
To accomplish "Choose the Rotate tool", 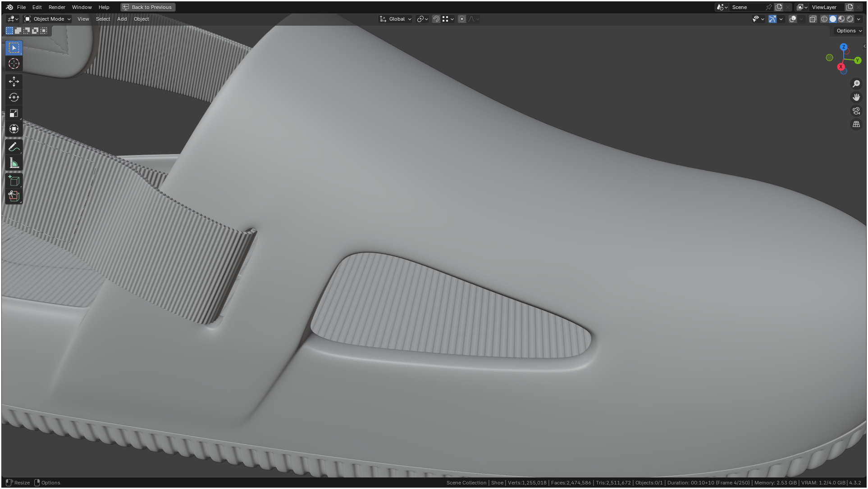I will 14,97.
